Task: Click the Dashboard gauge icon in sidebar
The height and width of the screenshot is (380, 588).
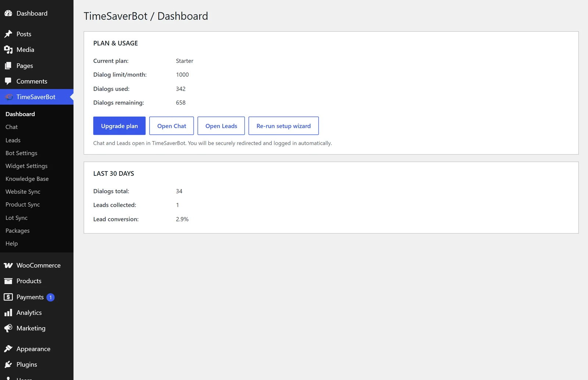Action: (8, 13)
